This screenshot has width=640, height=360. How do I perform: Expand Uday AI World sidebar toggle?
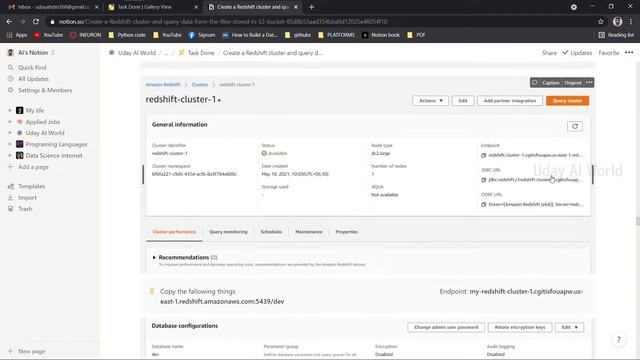click(x=10, y=133)
